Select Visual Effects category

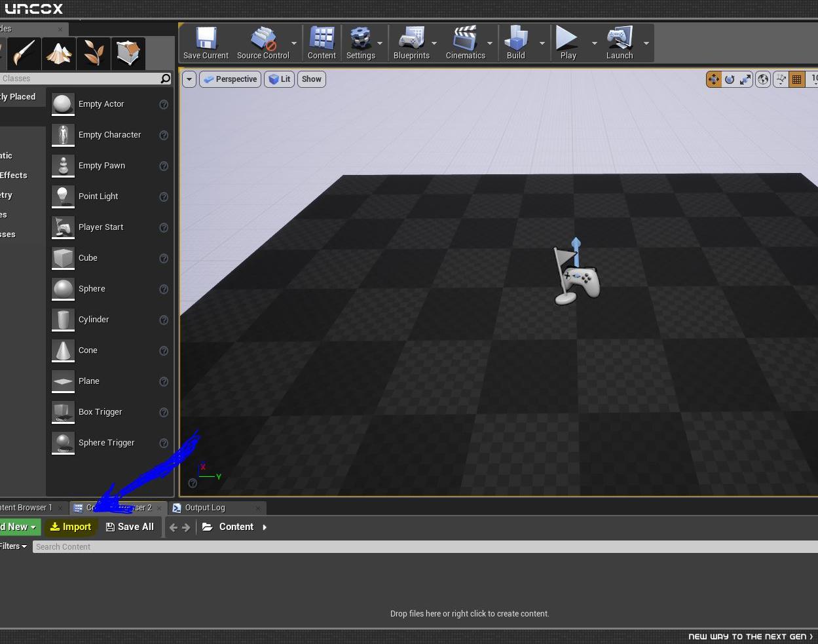pyautogui.click(x=14, y=175)
